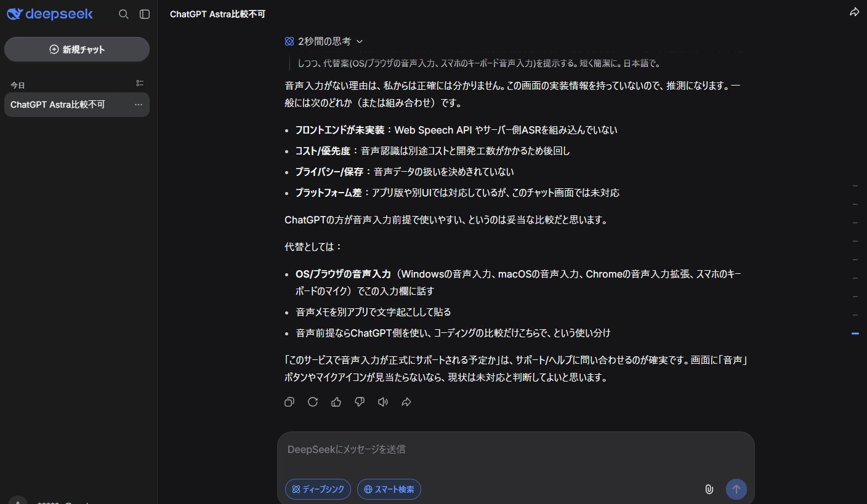Toggle ディープシンク mode
Viewport: 867px width, 504px height.
(x=318, y=489)
